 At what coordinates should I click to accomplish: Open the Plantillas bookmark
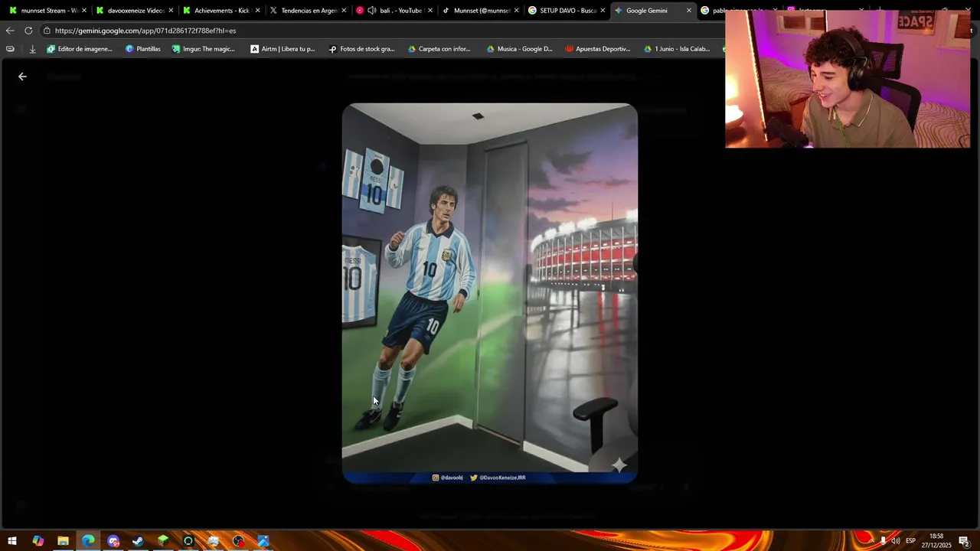pos(143,49)
